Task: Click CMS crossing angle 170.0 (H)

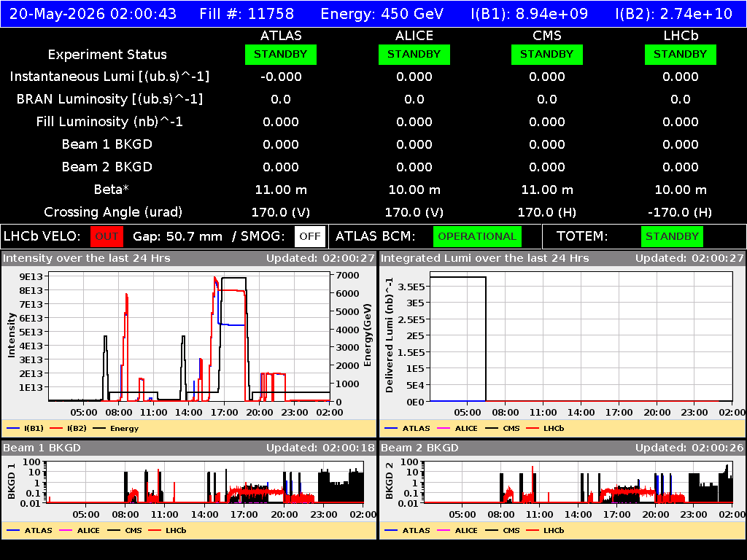Action: coord(547,212)
